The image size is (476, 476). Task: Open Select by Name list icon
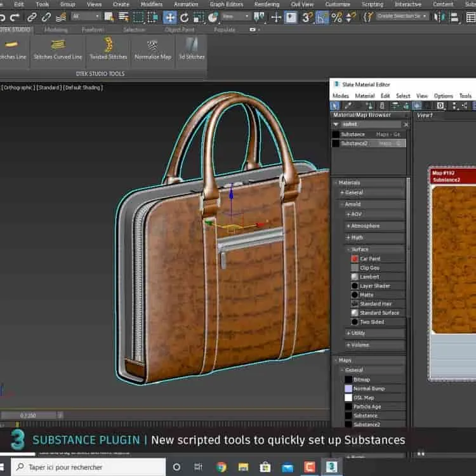click(x=124, y=17)
